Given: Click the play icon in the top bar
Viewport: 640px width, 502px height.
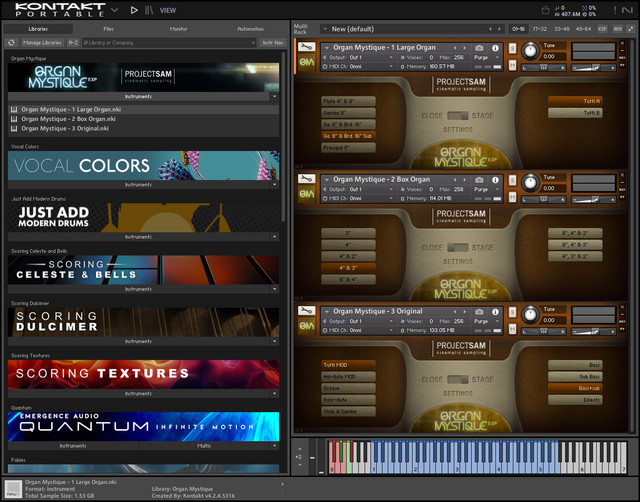Looking at the screenshot, I should [134, 10].
